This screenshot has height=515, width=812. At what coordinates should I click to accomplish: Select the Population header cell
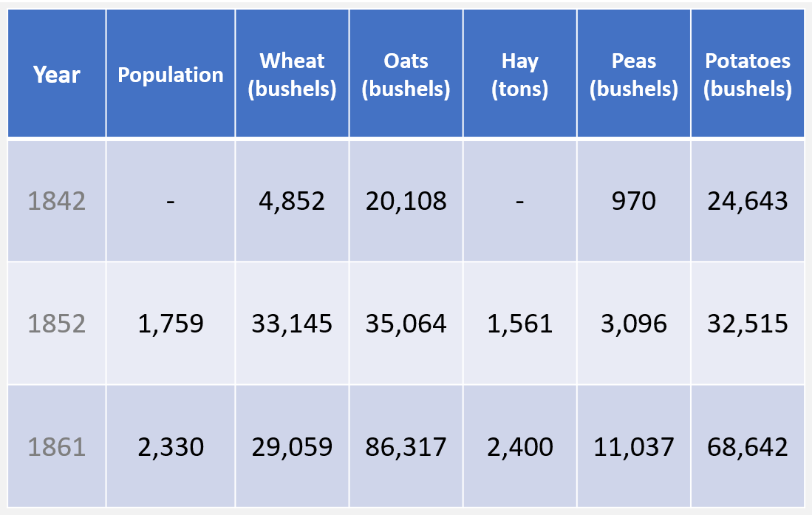[171, 75]
